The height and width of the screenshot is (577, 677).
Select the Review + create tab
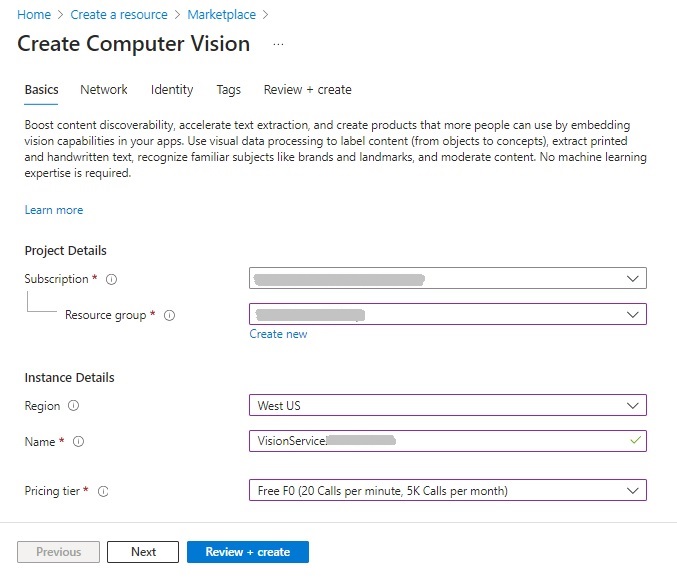pyautogui.click(x=307, y=90)
